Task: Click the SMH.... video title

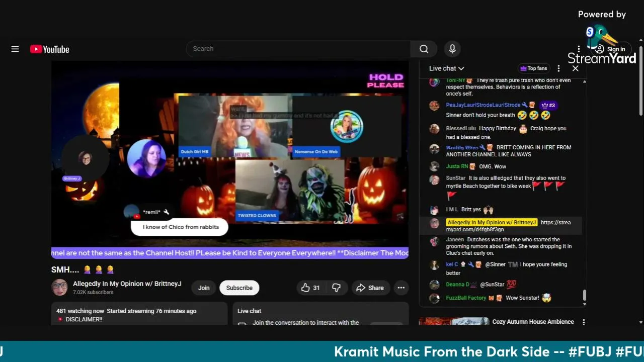Action: (x=83, y=269)
